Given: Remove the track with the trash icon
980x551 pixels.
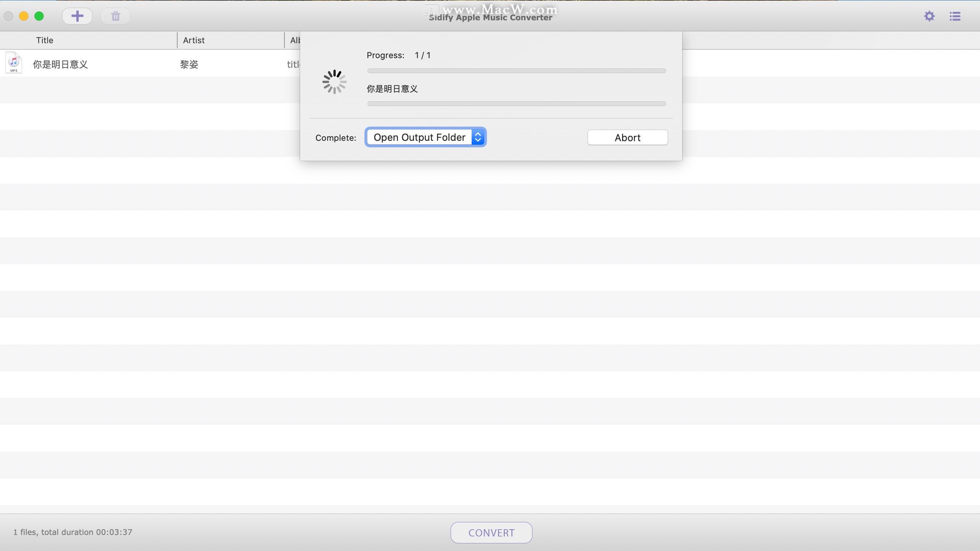Looking at the screenshot, I should tap(115, 16).
